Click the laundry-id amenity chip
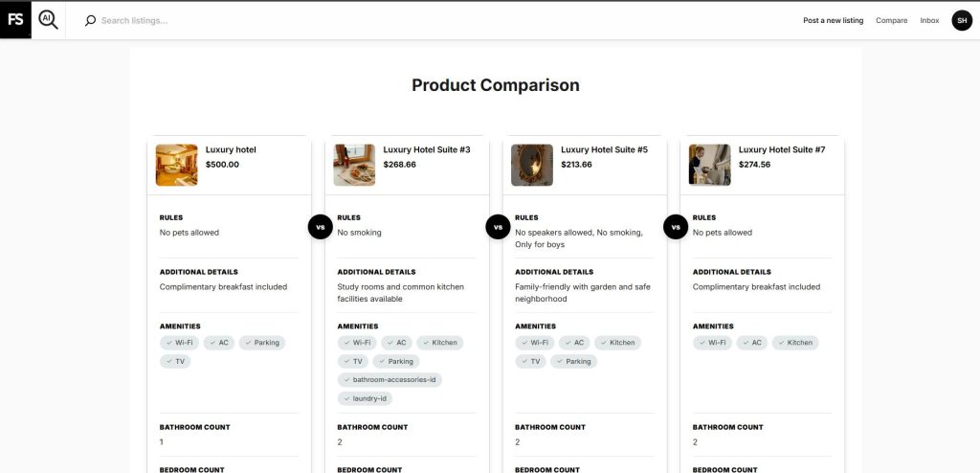Viewport: 980px width, 473px height. click(365, 398)
